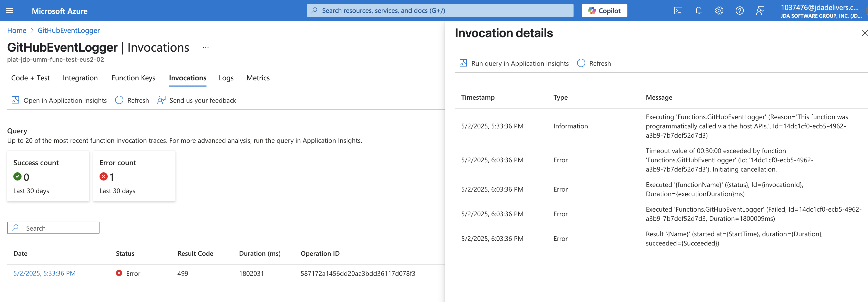The image size is (868, 302).
Task: Click the feedback smiley icon in top bar
Action: (x=760, y=11)
